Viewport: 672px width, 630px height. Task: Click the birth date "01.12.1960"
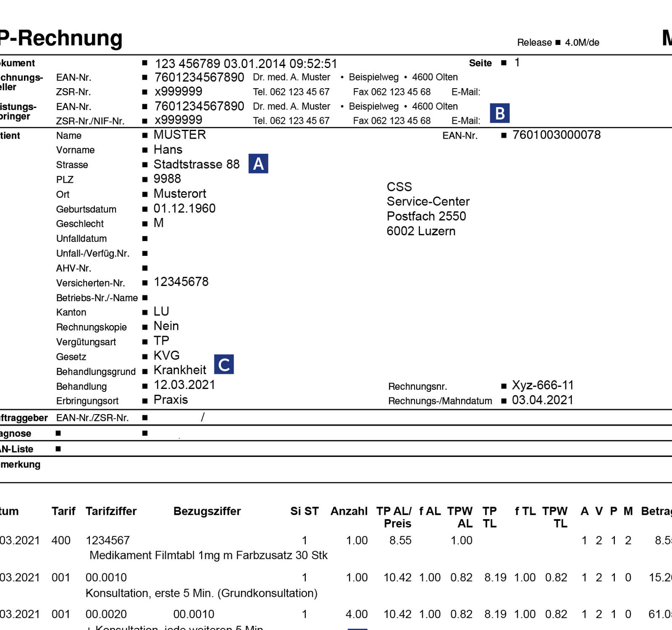[184, 208]
